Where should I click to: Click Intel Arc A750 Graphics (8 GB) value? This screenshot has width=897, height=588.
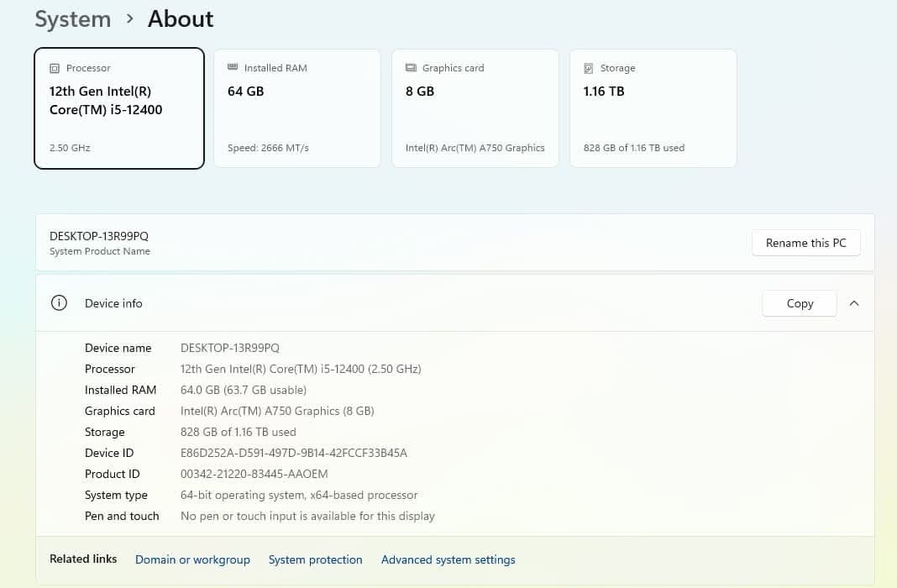(277, 411)
